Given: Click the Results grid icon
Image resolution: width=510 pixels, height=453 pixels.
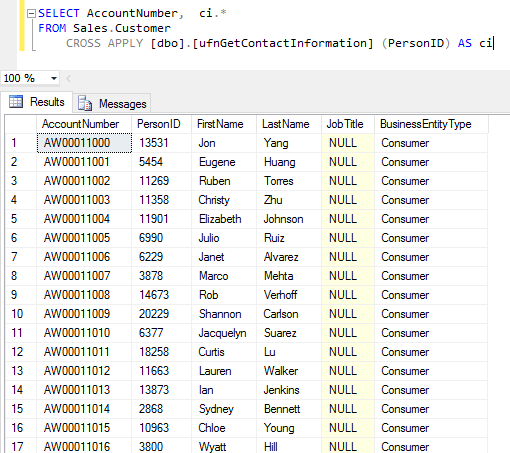Looking at the screenshot, I should point(16,102).
